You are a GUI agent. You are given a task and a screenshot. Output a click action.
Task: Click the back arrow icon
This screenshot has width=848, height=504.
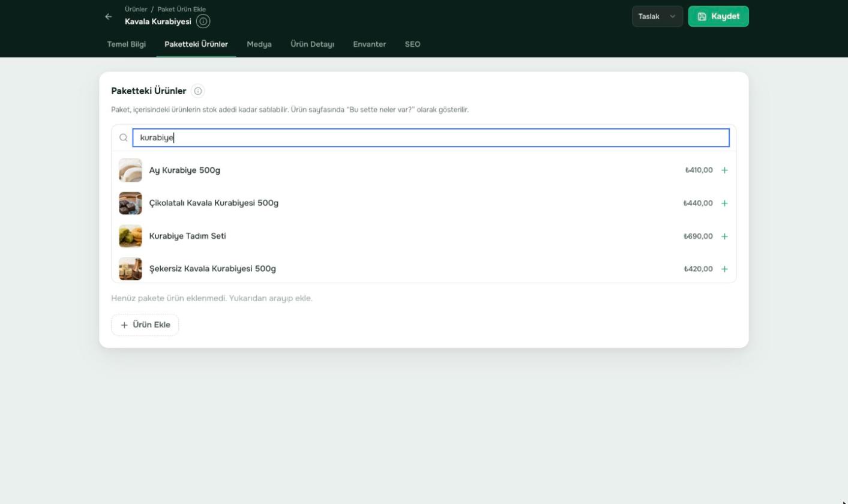[108, 17]
